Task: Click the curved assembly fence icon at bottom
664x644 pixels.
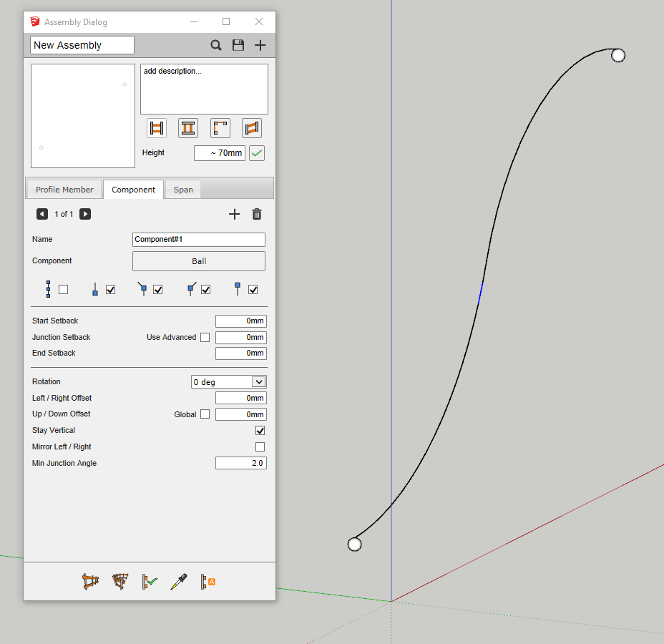Action: 120,582
